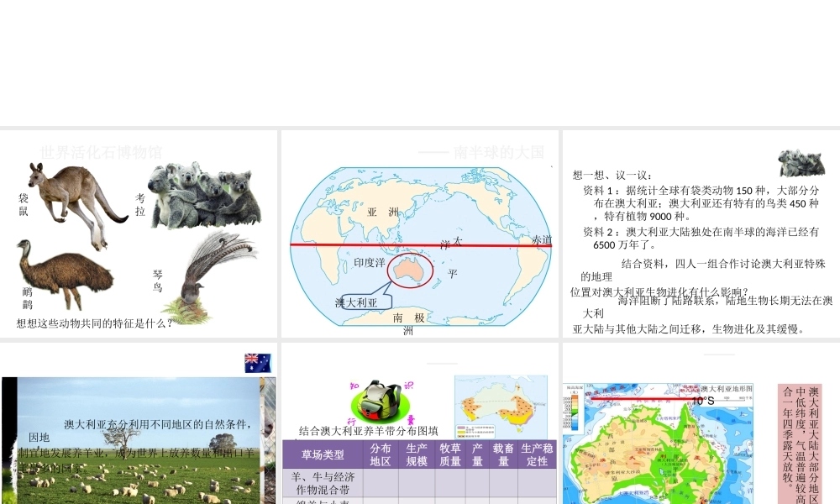Image resolution: width=840 pixels, height=504 pixels.
Task: Click the 分布地区 table header
Action: (381, 454)
